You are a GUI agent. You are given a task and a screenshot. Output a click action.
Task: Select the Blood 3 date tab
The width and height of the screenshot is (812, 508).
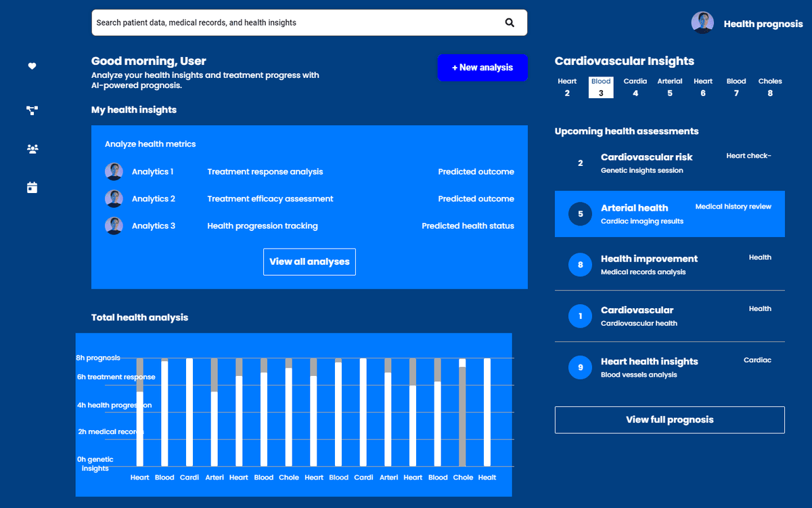pos(601,87)
